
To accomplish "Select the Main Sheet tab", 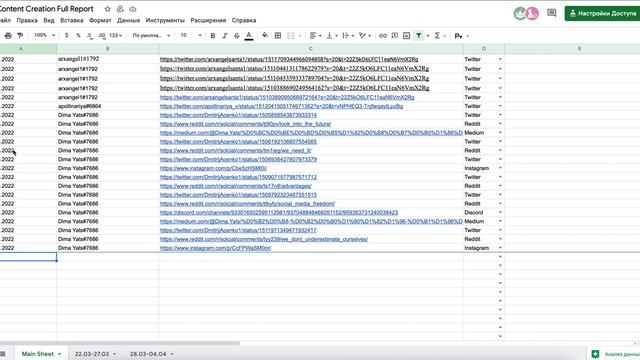I will pyautogui.click(x=38, y=354).
